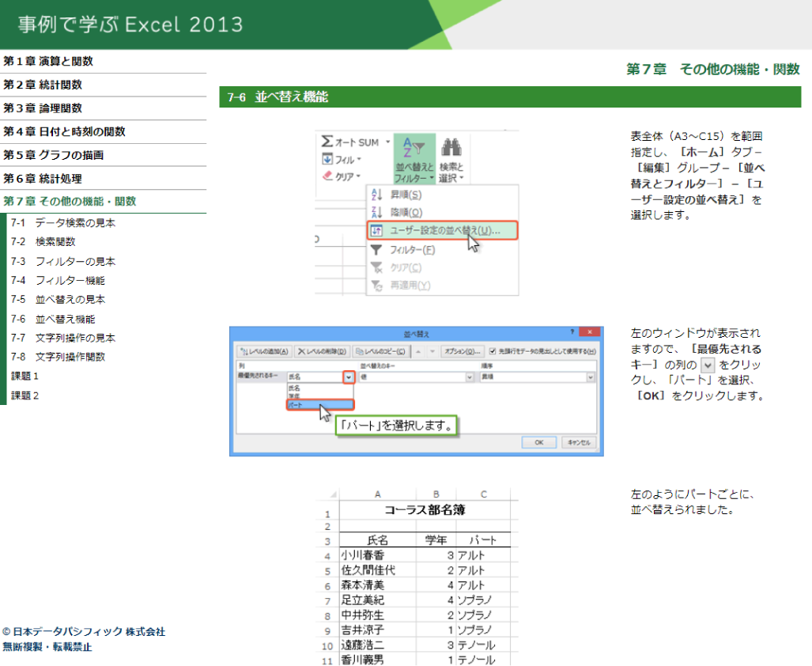Click the move-level-down arrow in sort dialog
This screenshot has height=666, width=812.
pyautogui.click(x=432, y=352)
